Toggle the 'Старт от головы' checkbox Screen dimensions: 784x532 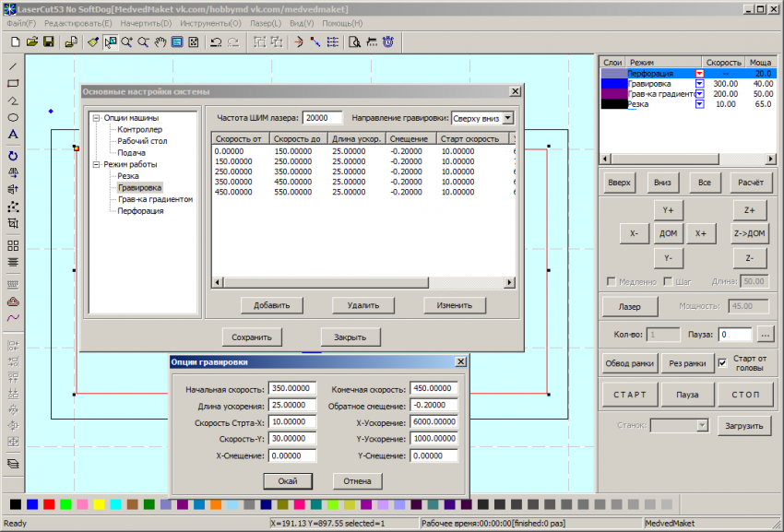[722, 363]
